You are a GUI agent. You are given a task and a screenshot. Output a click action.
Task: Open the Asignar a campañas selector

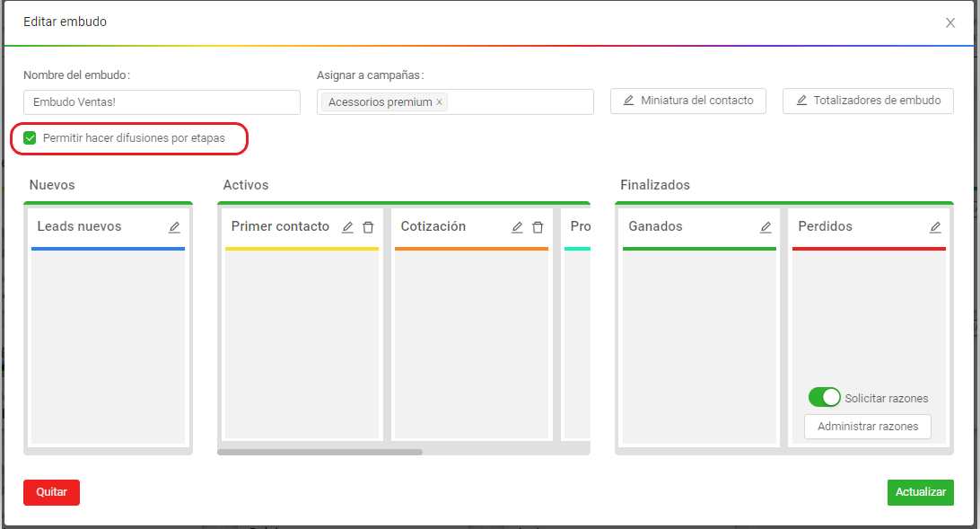point(455,101)
